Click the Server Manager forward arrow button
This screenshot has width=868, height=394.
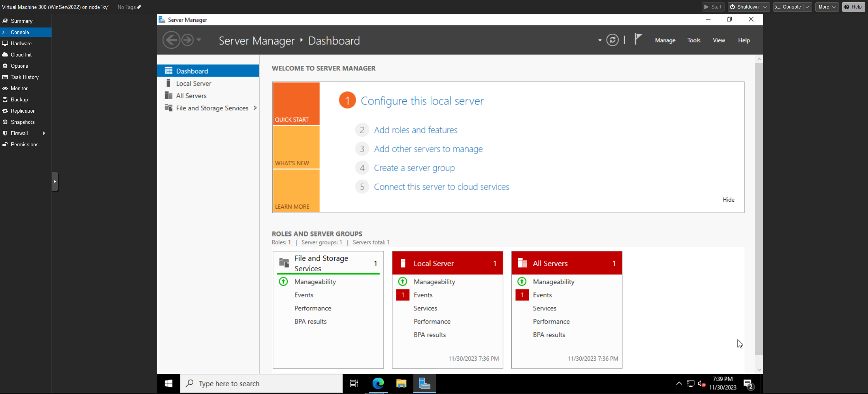pos(187,40)
